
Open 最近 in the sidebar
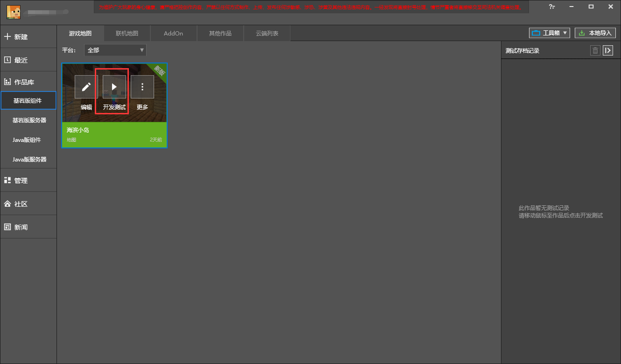click(28, 60)
